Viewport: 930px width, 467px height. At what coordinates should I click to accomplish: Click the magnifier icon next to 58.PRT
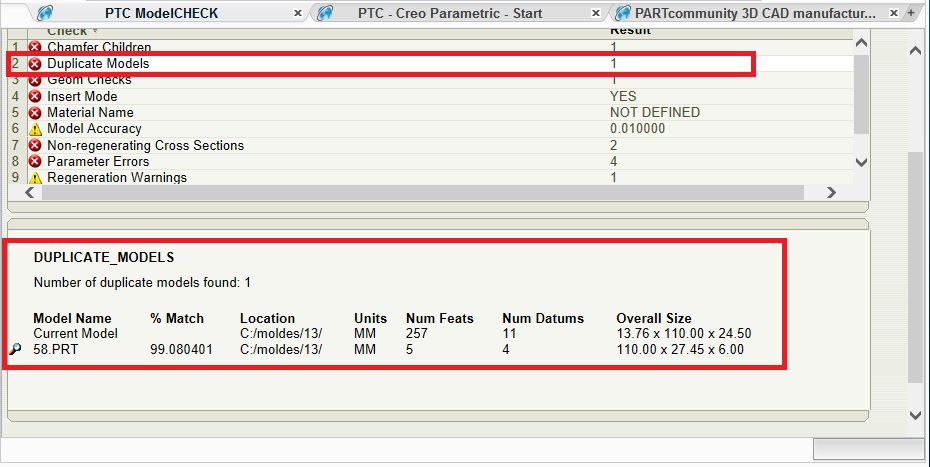pos(15,350)
